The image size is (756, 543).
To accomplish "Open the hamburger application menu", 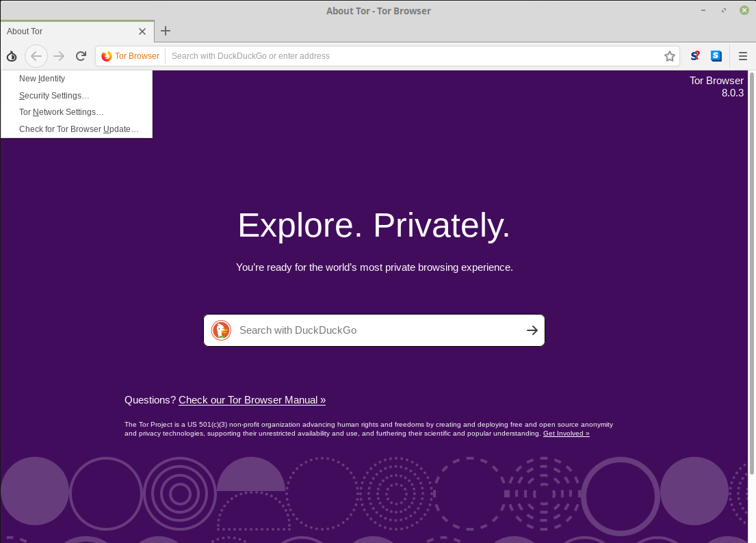I will [x=742, y=56].
